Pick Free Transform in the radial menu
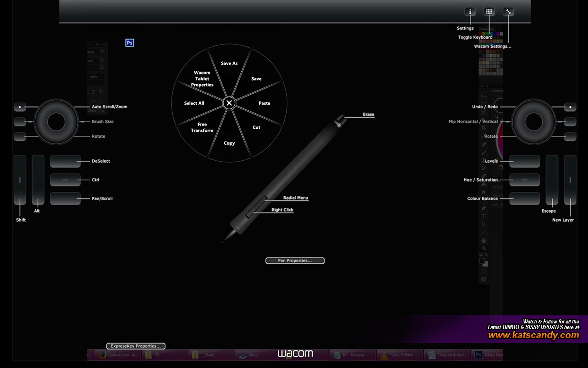The image size is (588, 368). (x=202, y=127)
